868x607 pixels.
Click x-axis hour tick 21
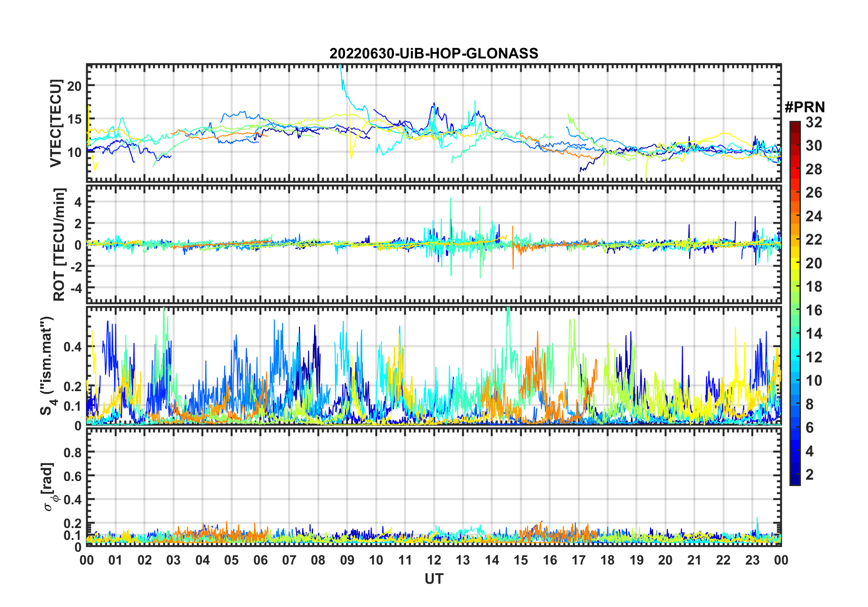coord(695,560)
